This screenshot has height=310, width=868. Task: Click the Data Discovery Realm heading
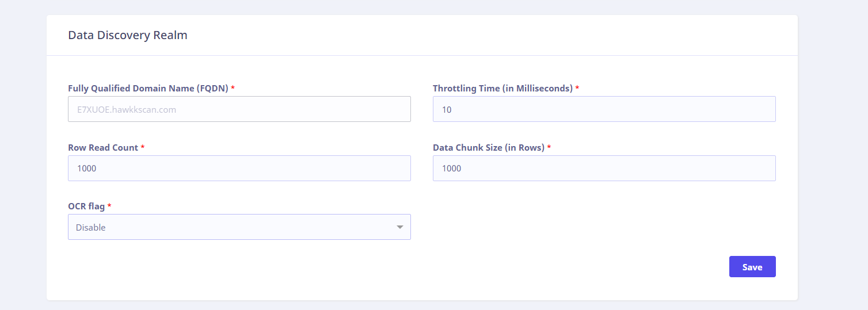coord(127,35)
